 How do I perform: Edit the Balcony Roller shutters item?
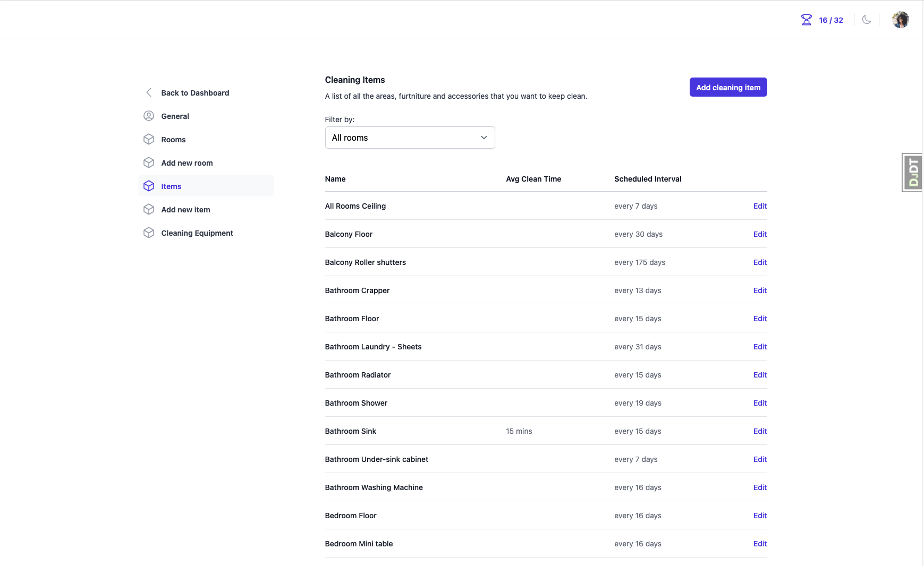pos(760,262)
